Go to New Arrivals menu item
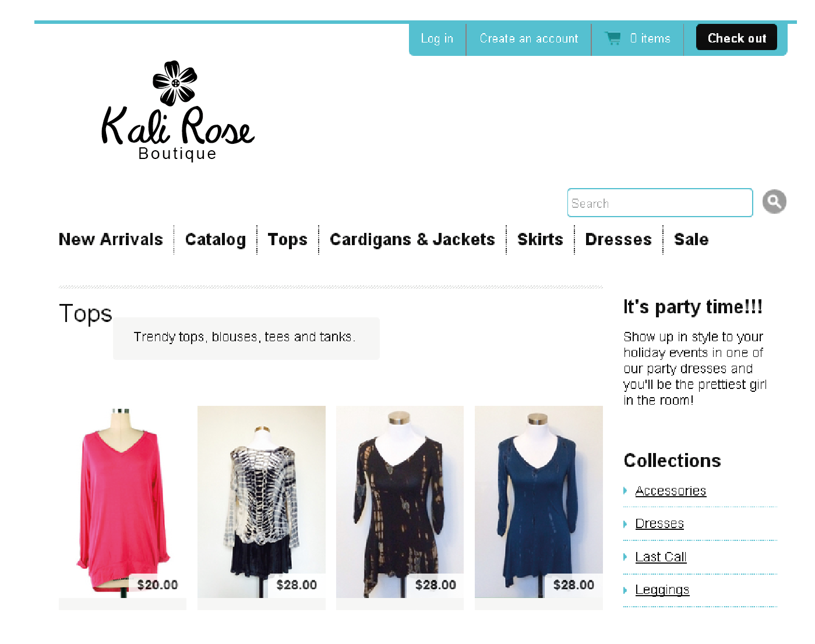This screenshot has height=644, width=815. 111,240
